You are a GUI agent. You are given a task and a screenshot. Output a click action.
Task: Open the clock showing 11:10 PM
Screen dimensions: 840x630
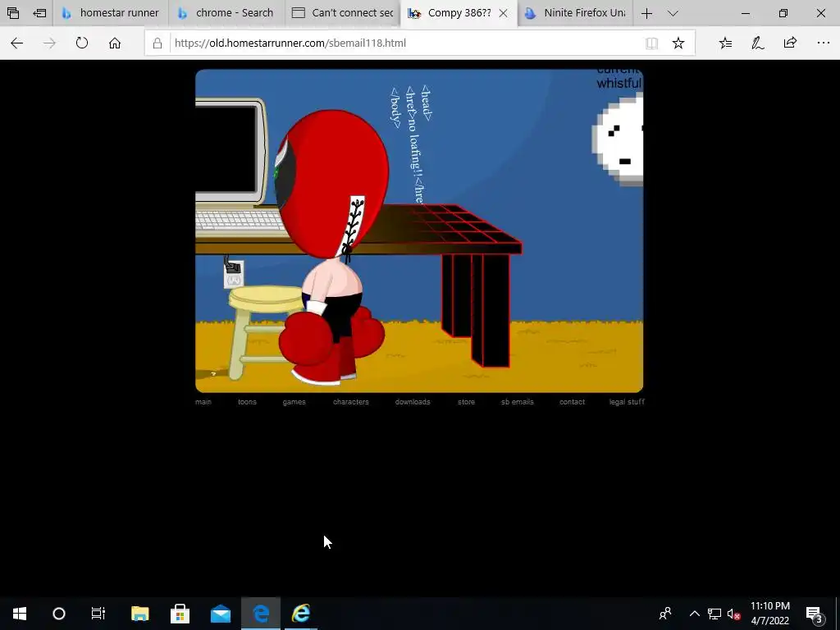coord(769,614)
